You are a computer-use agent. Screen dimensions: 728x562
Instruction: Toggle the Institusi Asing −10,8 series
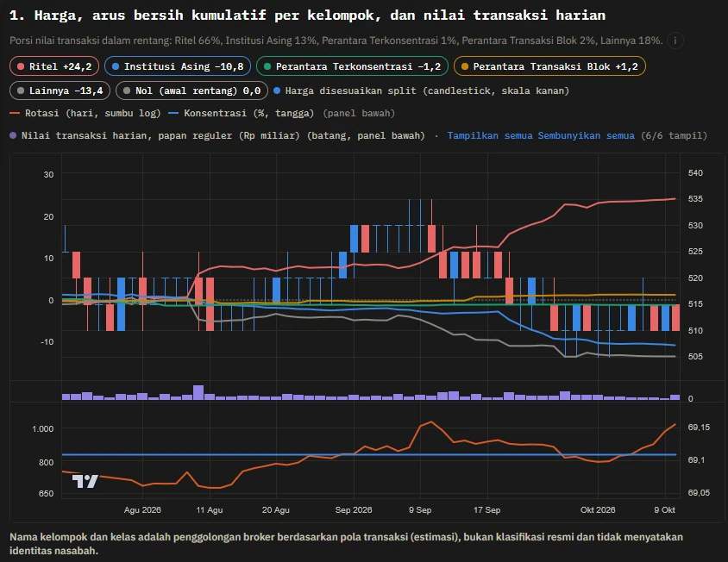coord(178,66)
